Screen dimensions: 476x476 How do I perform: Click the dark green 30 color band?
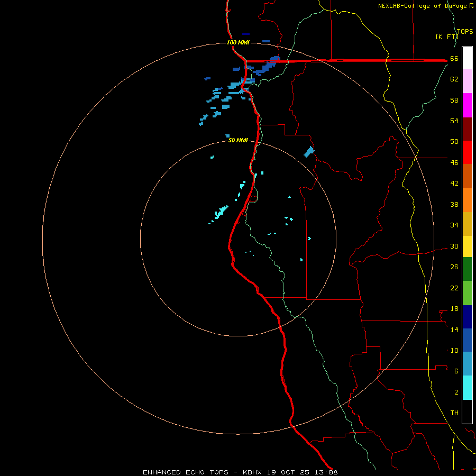coord(467,269)
